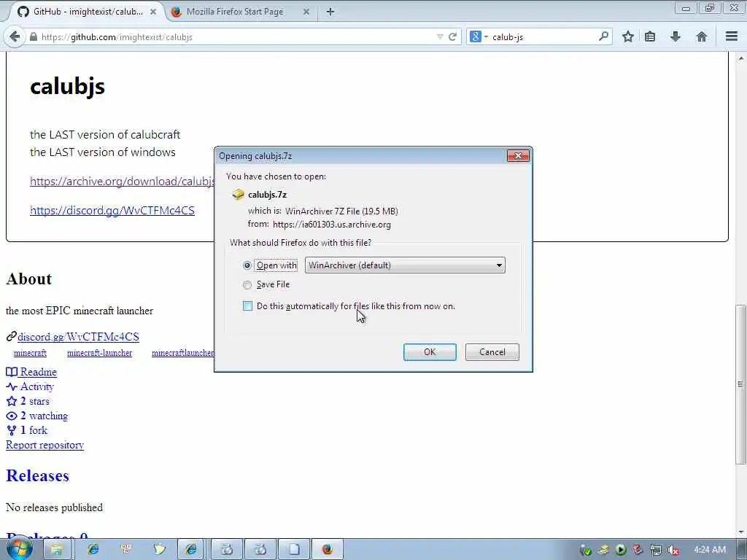Open the archive.org download link
This screenshot has width=747, height=560.
[123, 182]
